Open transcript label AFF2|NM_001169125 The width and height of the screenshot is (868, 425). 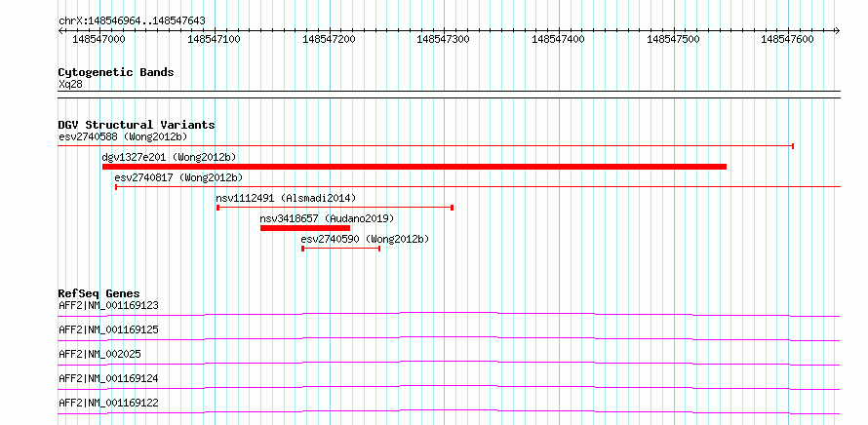(x=108, y=329)
